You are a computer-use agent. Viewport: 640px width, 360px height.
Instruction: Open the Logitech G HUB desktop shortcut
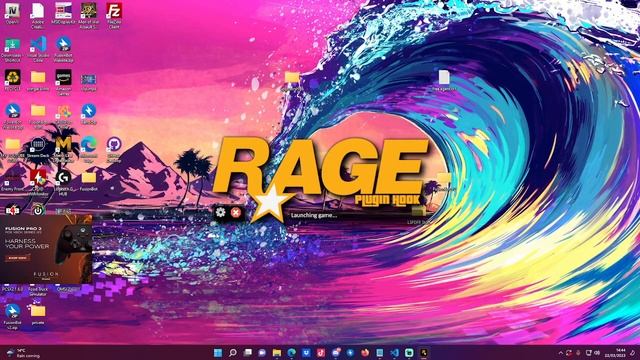pos(63,182)
